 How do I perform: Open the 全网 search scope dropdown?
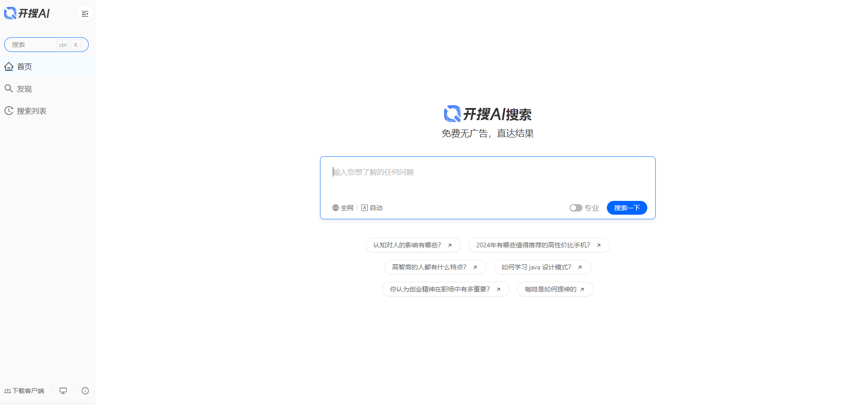[343, 208]
